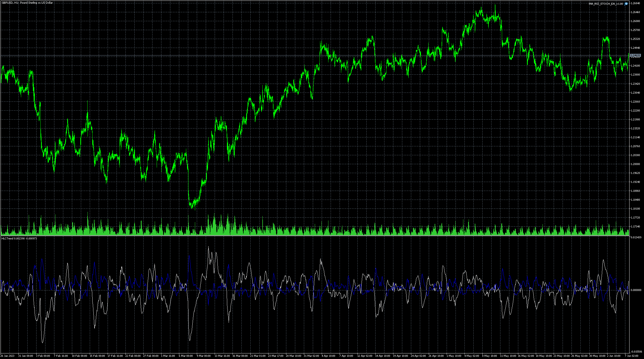Click the 1.17340 price scale label

click(635, 227)
